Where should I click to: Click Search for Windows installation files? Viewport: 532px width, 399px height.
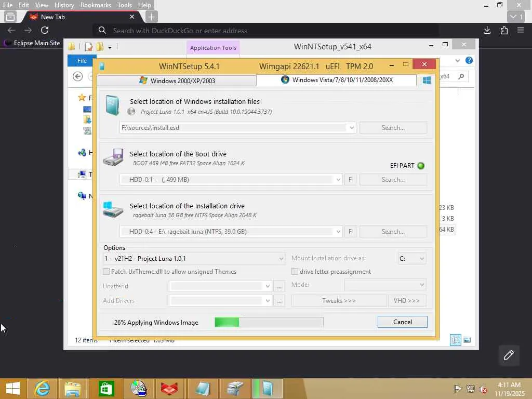click(393, 128)
